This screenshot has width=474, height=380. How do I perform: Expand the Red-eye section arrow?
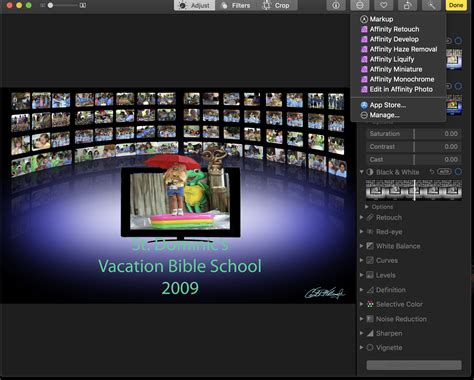[x=361, y=231]
